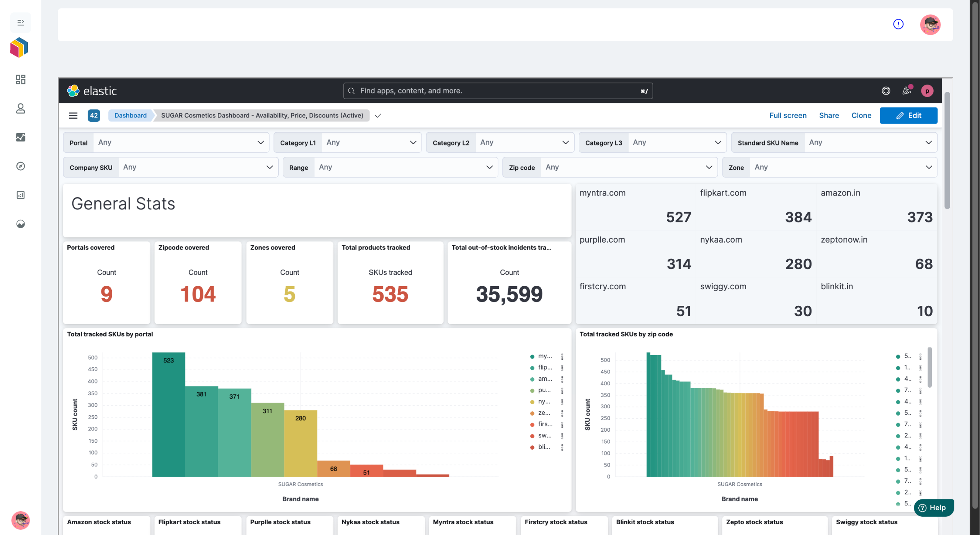Open the user profile icon in sidebar

21,109
